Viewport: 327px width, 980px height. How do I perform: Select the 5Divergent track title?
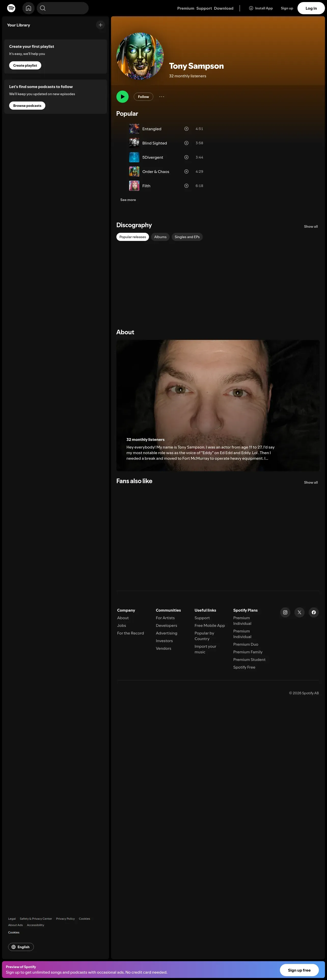tap(153, 157)
